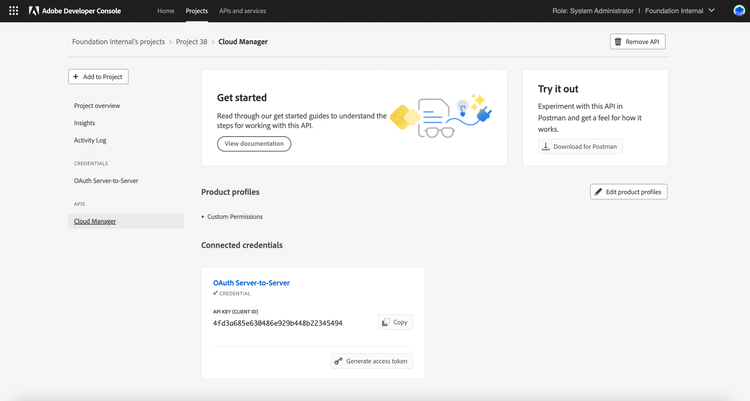This screenshot has height=401, width=750.
Task: Click the Try it out heading
Action: [x=558, y=89]
